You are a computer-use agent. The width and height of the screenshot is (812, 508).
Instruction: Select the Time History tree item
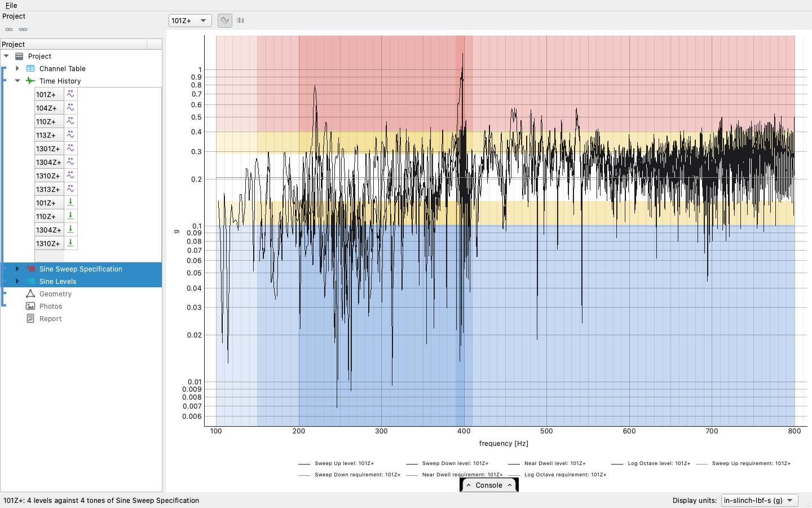(x=60, y=81)
